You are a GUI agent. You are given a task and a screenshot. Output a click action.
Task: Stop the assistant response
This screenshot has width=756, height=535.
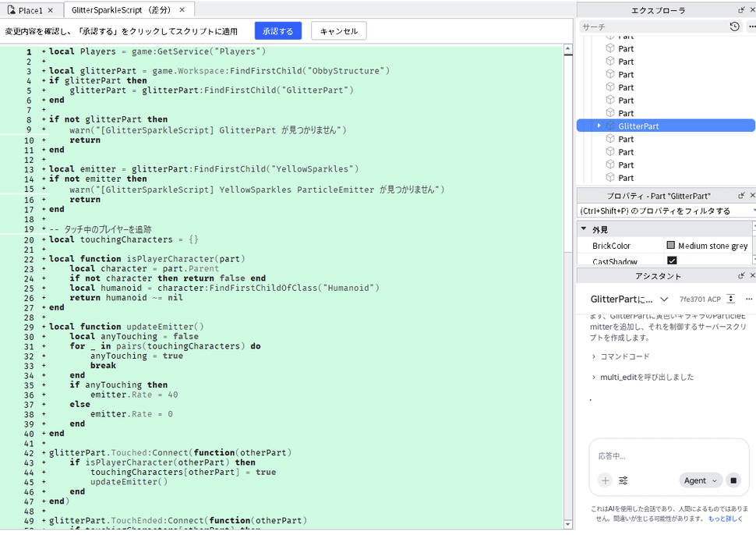point(733,480)
